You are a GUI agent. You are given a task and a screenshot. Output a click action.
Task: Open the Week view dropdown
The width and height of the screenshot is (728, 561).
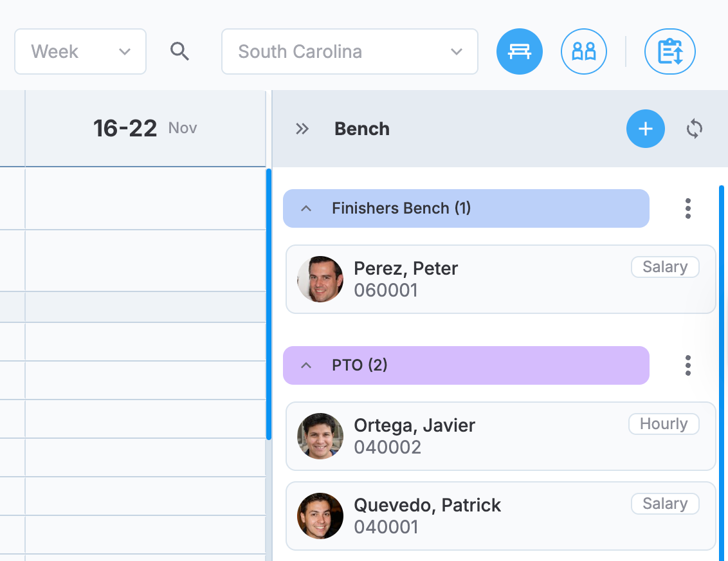(x=80, y=51)
